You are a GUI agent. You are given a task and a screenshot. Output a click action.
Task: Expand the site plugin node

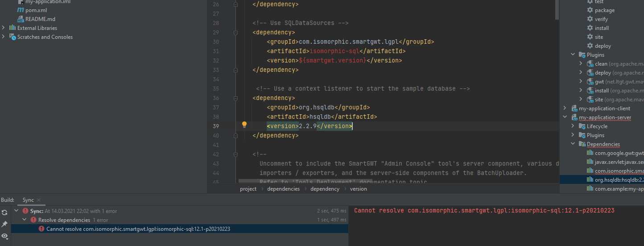tap(581, 100)
